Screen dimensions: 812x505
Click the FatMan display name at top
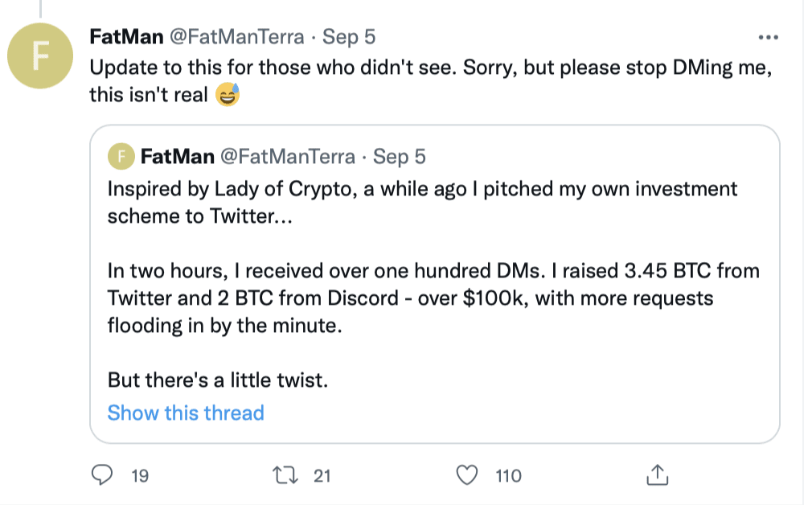pos(126,37)
